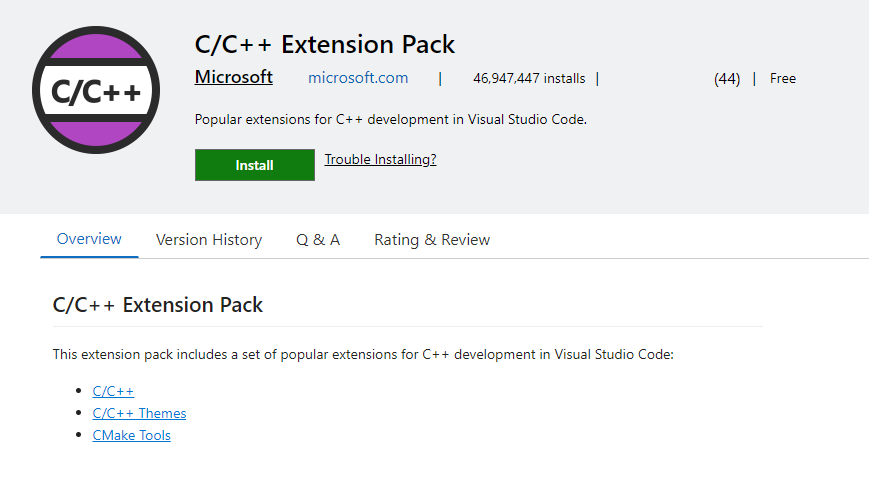Open the Microsoft publisher page
Viewport: 869px width, 489px height.
[x=233, y=77]
